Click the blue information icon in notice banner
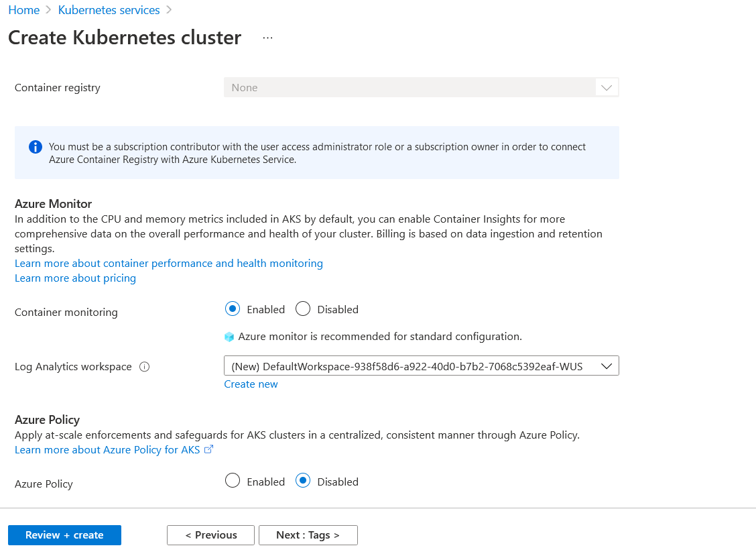The height and width of the screenshot is (558, 756). click(x=36, y=147)
